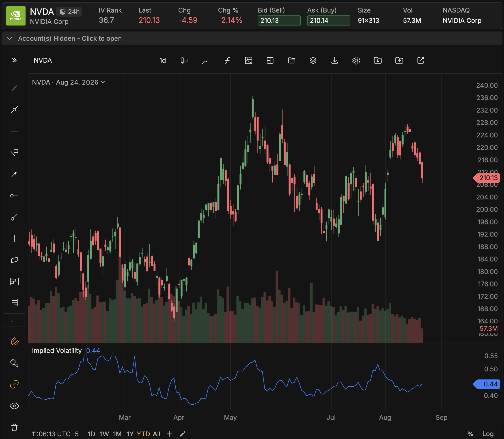Select the trend line drawing tool
Screen dimensions: 504x439
(x=14, y=88)
